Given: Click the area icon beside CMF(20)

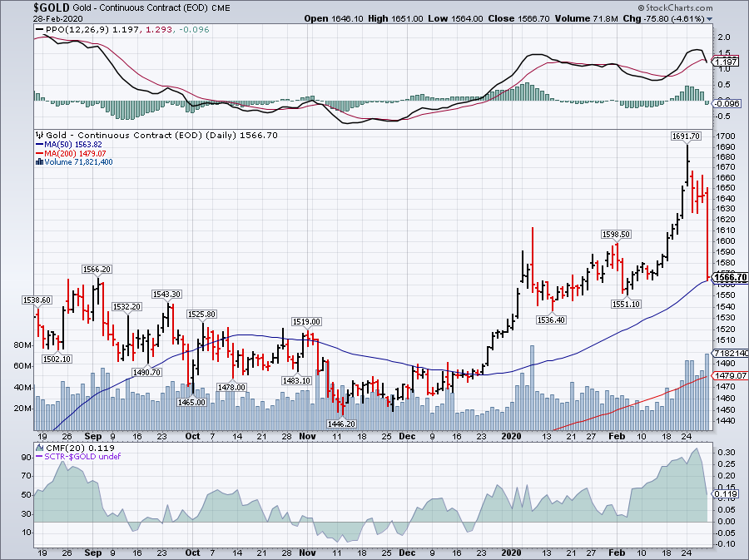Looking at the screenshot, I should tap(40, 448).
